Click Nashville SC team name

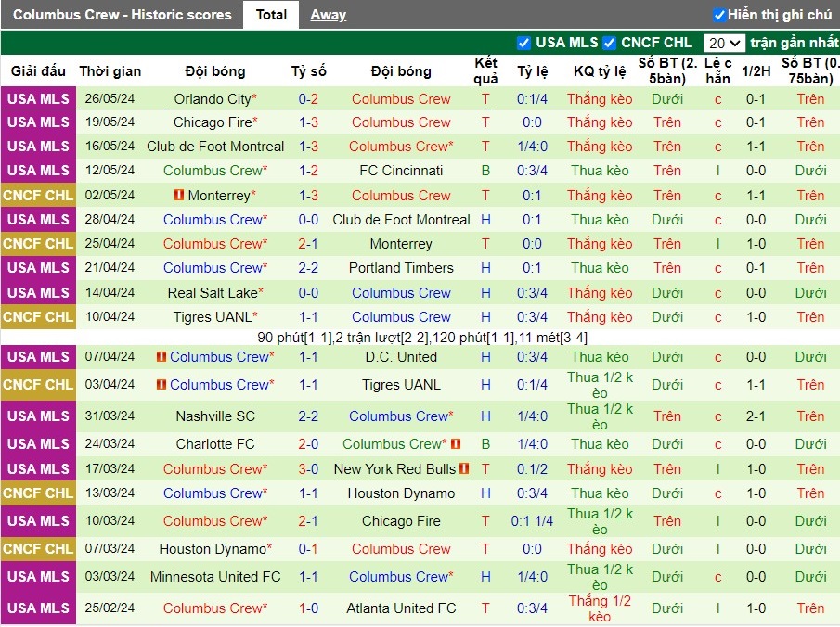click(x=215, y=416)
